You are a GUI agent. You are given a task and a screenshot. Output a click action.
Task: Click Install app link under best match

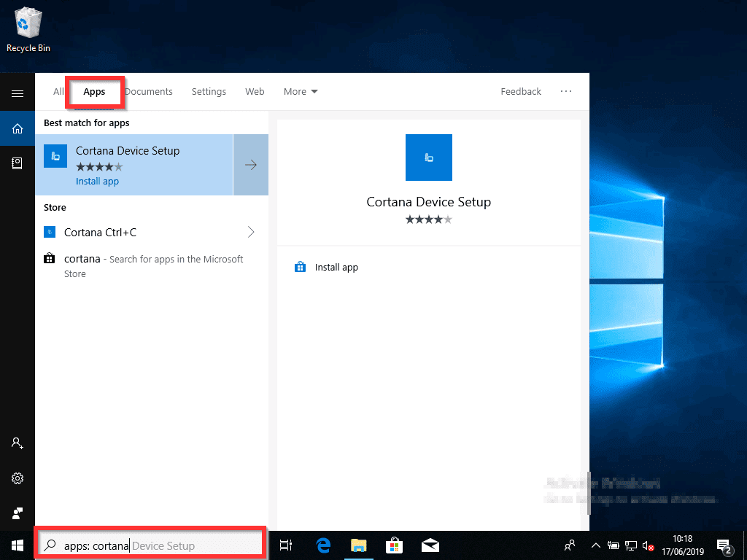point(97,181)
